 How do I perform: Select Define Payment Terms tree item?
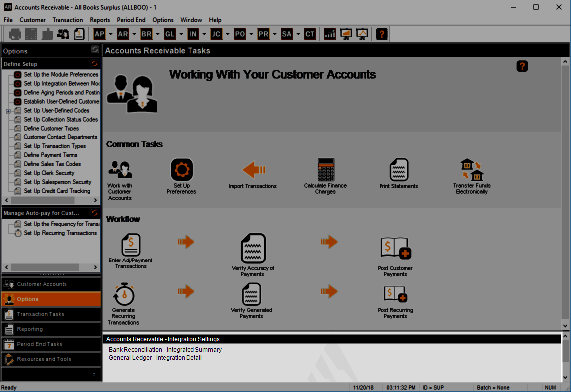coord(51,155)
